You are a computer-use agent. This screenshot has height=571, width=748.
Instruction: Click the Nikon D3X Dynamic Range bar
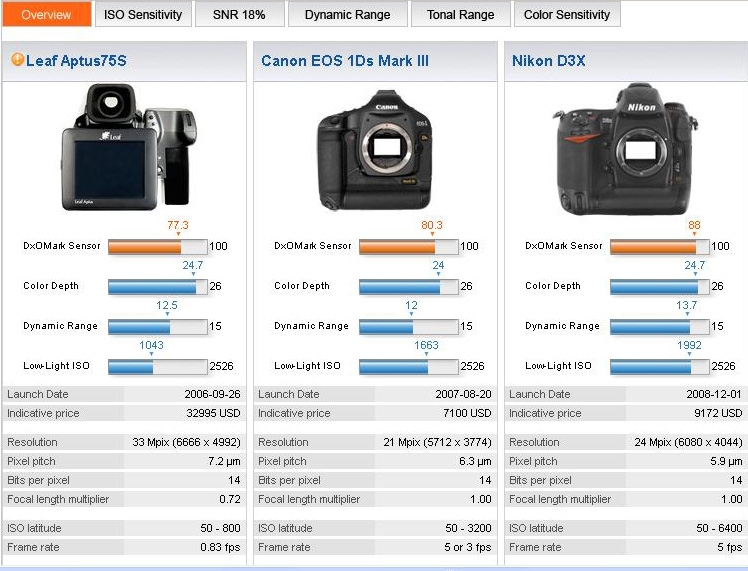click(660, 327)
